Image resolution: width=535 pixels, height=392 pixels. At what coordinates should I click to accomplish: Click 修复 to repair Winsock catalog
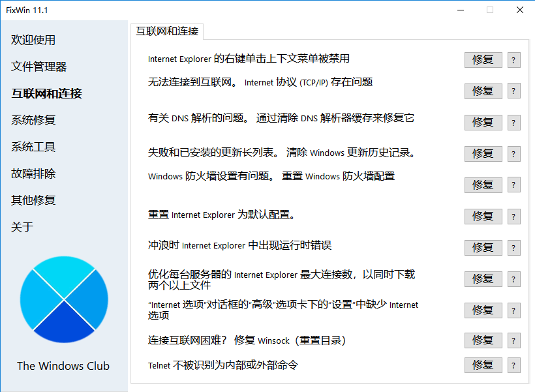tap(483, 340)
